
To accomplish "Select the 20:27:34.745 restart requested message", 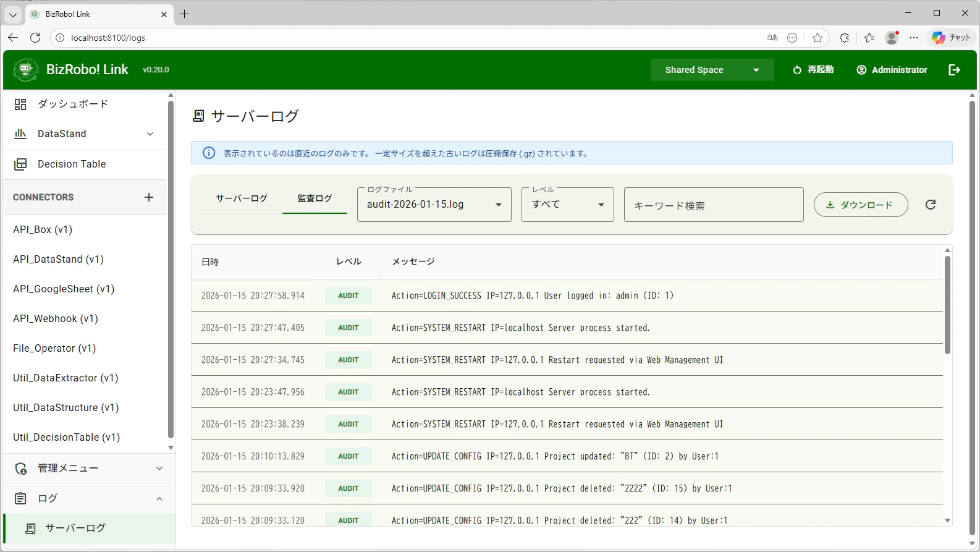I will point(557,360).
